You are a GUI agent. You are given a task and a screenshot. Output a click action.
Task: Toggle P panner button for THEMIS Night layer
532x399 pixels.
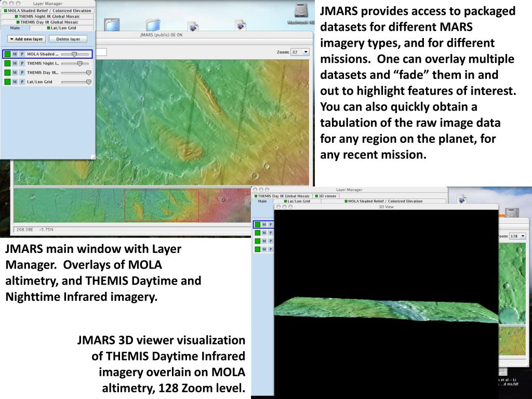[22, 63]
